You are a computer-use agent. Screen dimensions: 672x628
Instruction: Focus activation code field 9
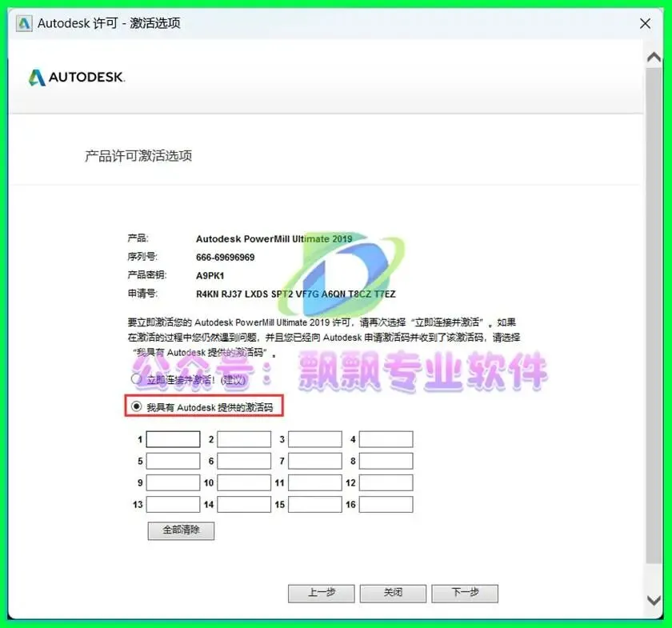pos(173,482)
